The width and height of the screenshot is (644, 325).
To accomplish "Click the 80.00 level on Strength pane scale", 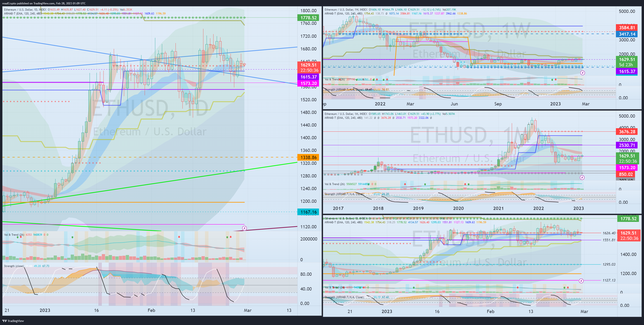I will pyautogui.click(x=306, y=274).
